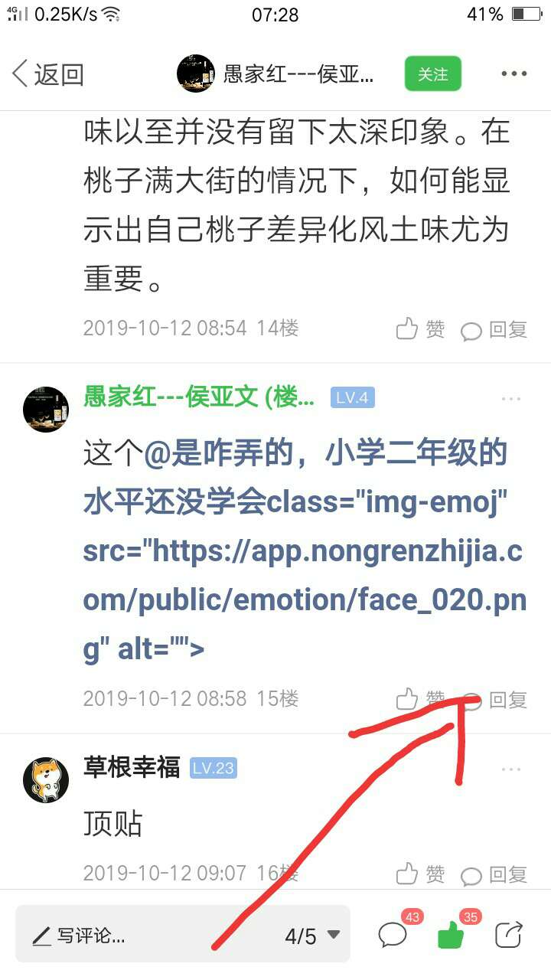Open the options dots on 愚家红's comment
Viewport: 551px width, 980px height.
511,399
